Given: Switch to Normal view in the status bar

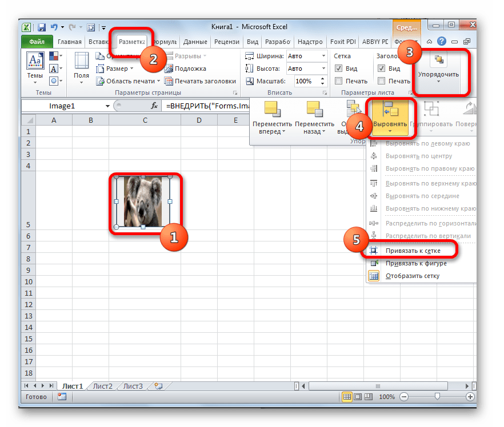Looking at the screenshot, I should (347, 397).
